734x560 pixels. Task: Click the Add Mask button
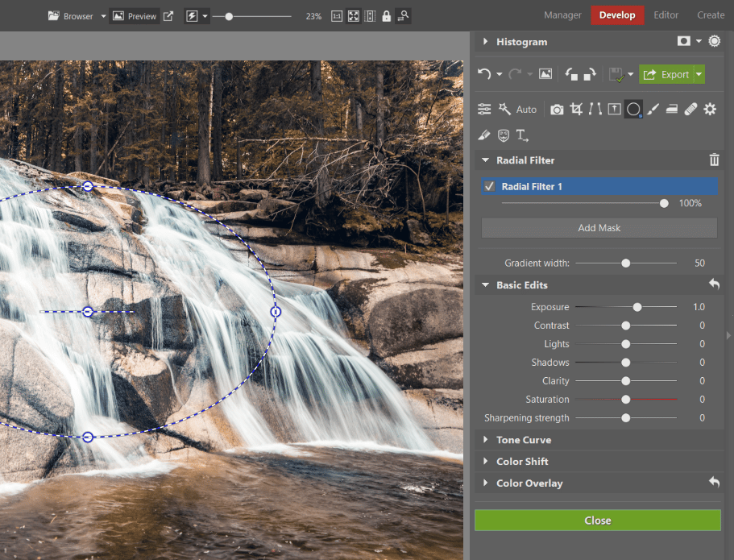pyautogui.click(x=599, y=228)
